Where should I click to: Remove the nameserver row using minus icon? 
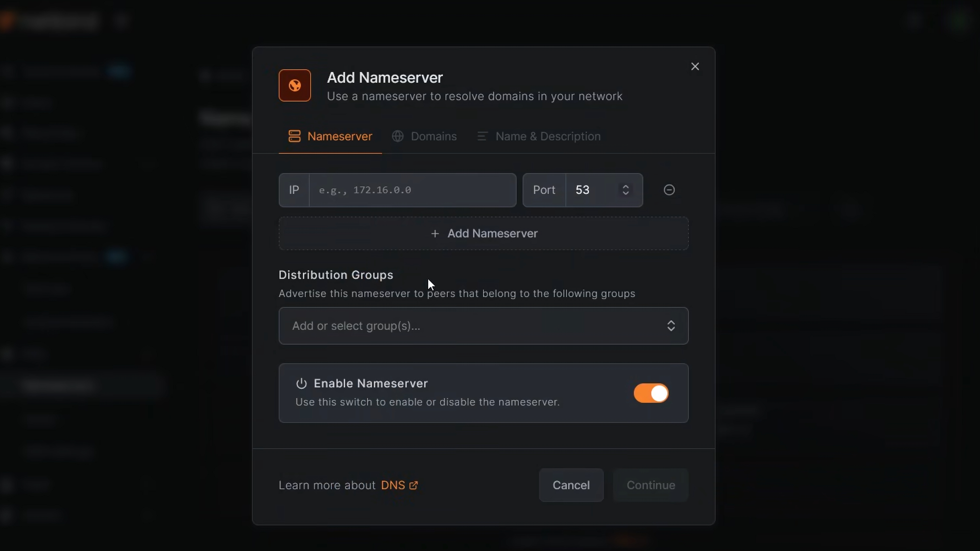(x=669, y=190)
